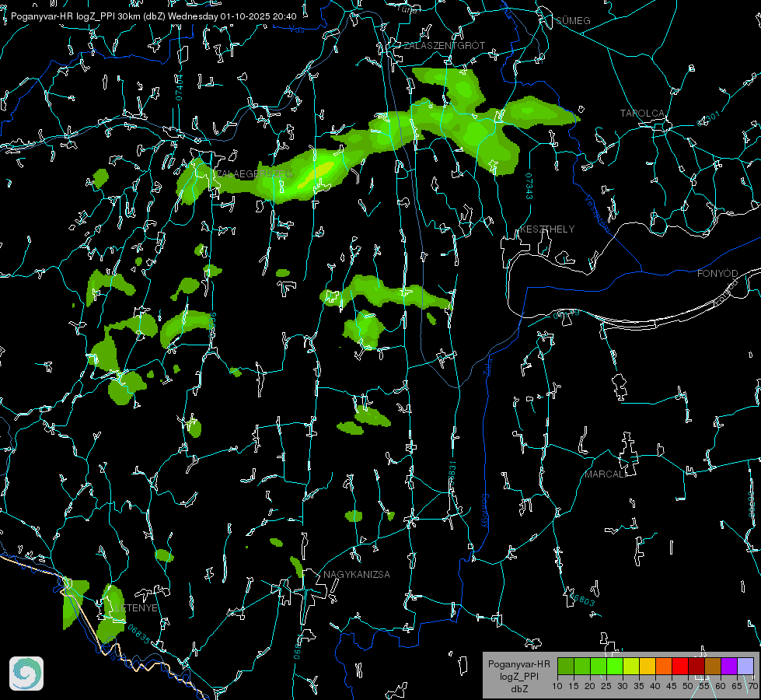Pick the 50–55 dBZ dark red swatch

click(x=696, y=666)
